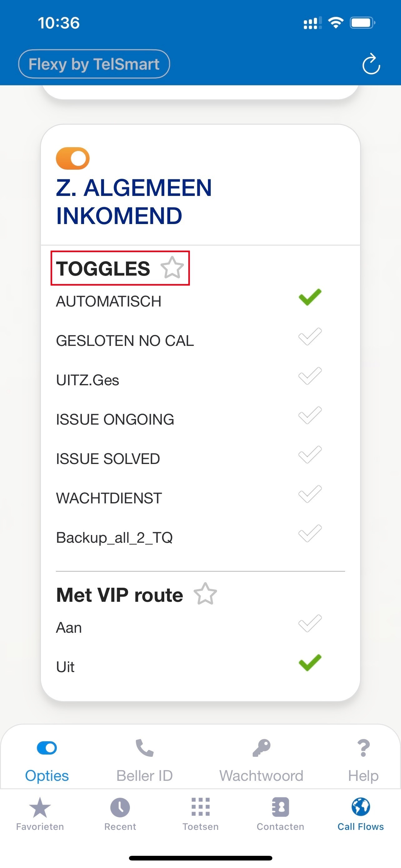
Task: Open the Favorieten tab
Action: click(x=40, y=814)
